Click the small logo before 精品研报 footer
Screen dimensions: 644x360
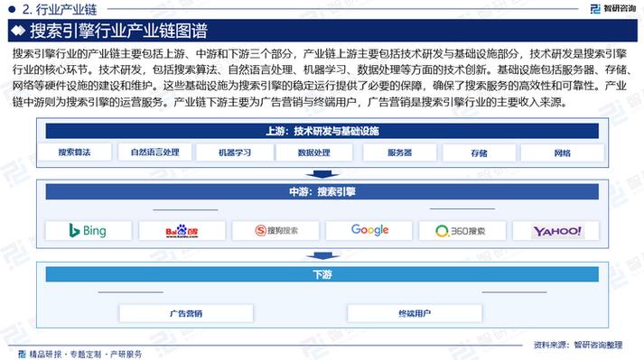[22, 354]
